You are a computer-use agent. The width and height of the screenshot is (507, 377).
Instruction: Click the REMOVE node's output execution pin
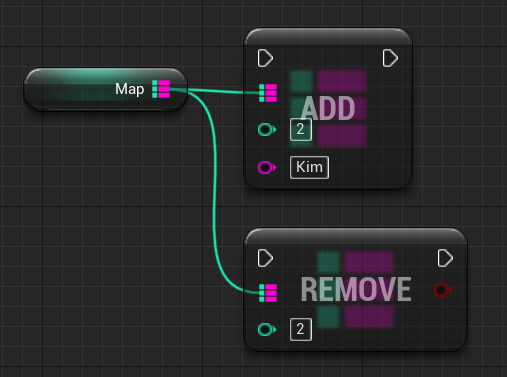click(x=445, y=258)
